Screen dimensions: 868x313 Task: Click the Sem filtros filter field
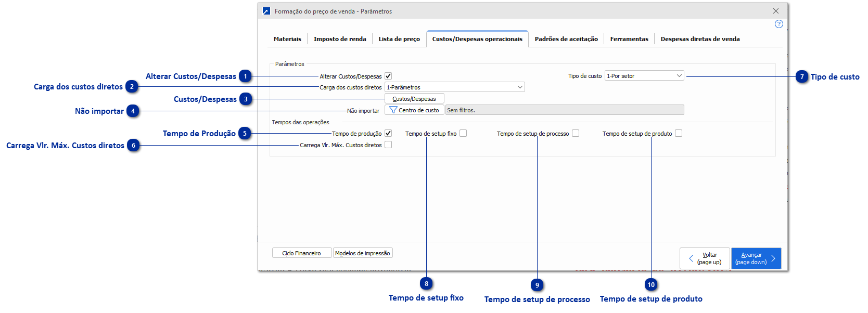coord(565,110)
